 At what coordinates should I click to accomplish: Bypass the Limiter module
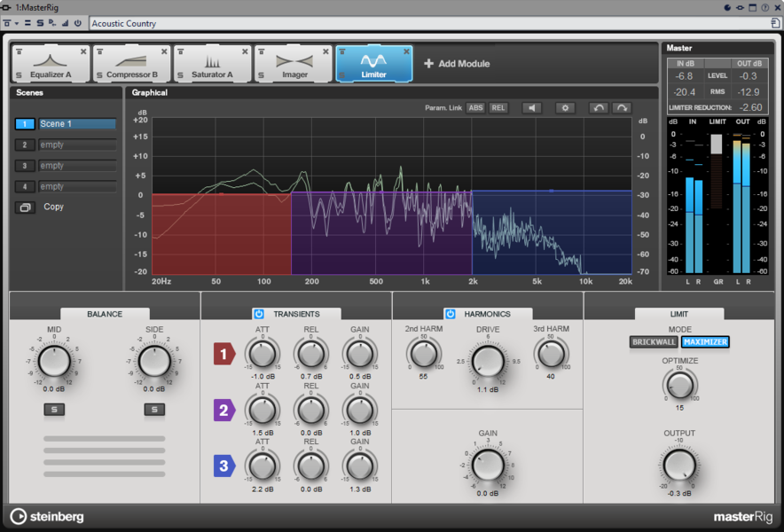tap(342, 51)
